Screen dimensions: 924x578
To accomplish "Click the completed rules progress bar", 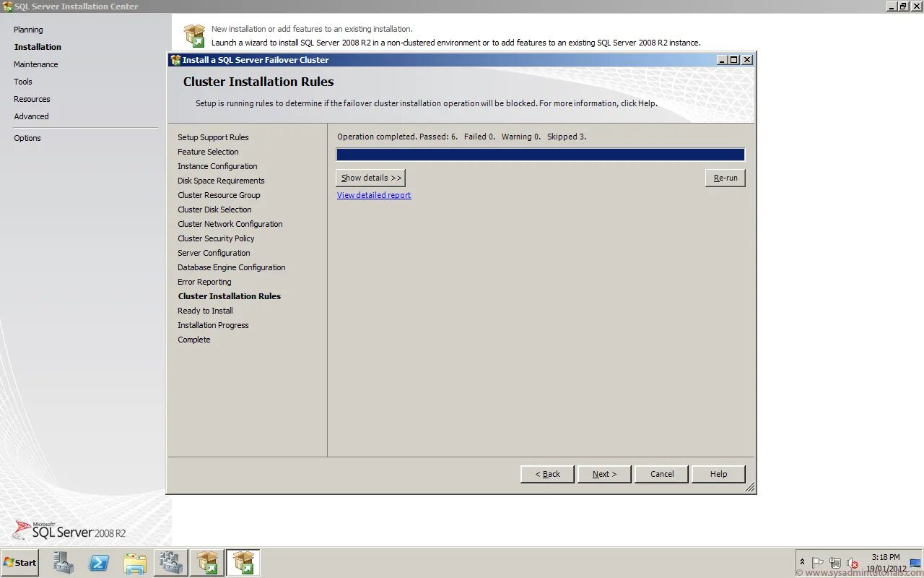I will click(x=540, y=155).
